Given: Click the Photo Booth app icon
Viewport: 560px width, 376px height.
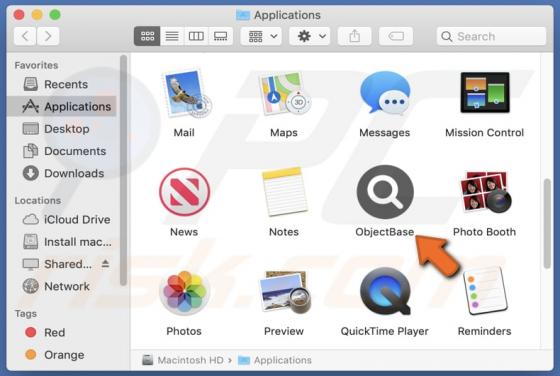Looking at the screenshot, I should [x=485, y=192].
